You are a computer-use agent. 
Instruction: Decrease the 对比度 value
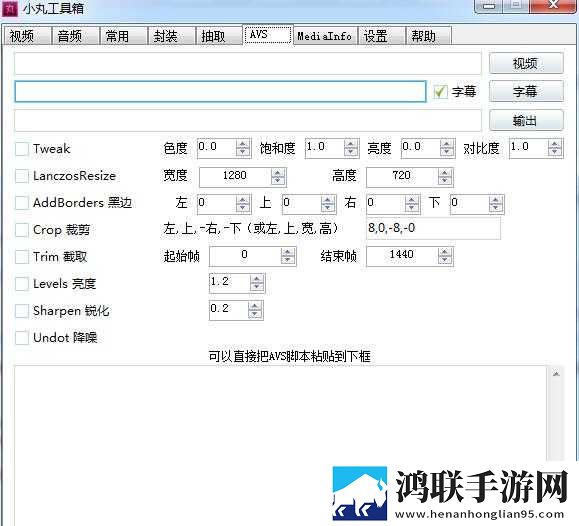tap(555, 152)
